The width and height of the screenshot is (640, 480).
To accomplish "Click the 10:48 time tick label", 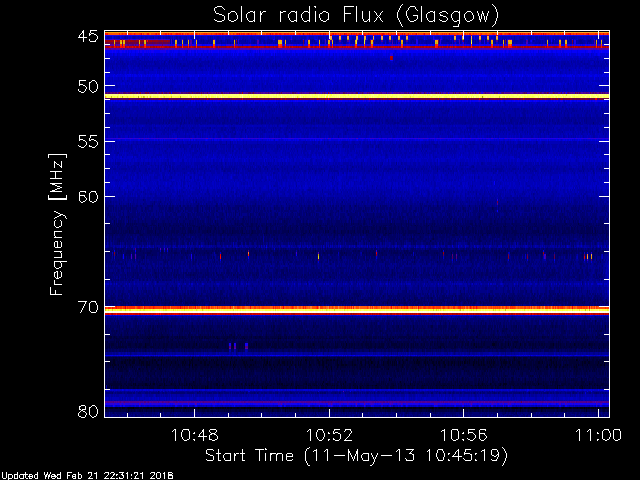I will point(195,435).
